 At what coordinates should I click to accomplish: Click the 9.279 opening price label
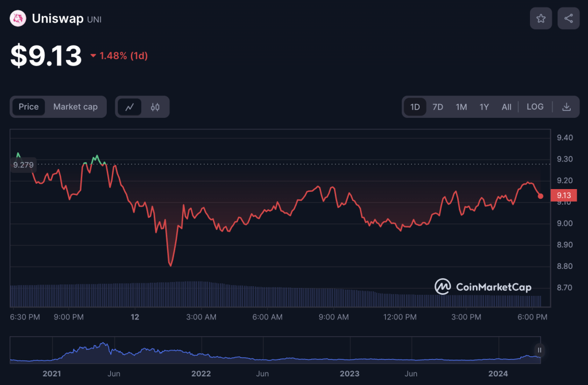tap(24, 165)
